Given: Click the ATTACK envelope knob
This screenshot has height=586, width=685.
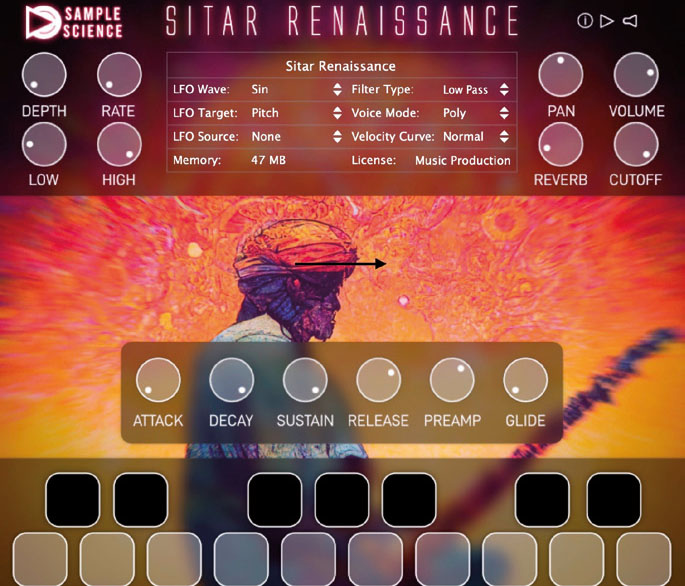Looking at the screenshot, I should click(158, 380).
